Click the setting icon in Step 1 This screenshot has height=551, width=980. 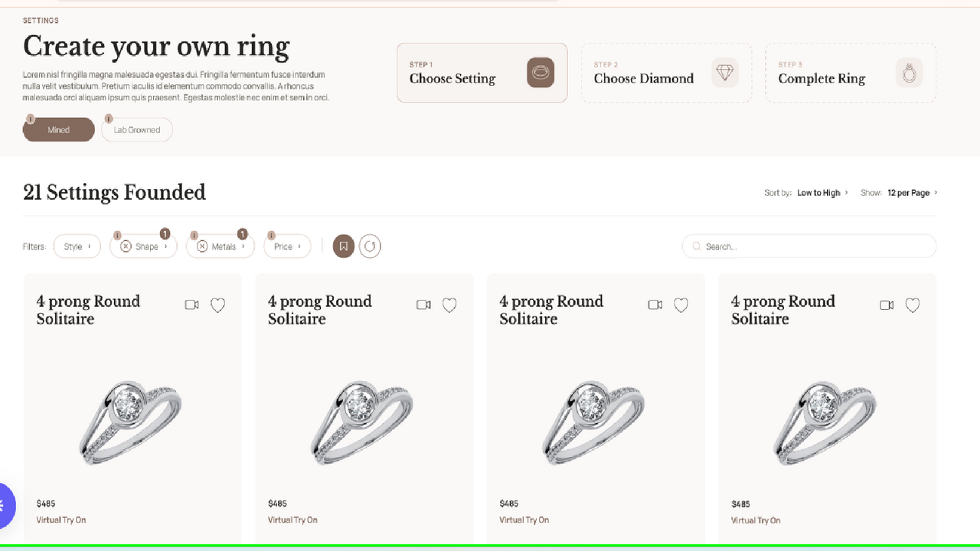click(x=541, y=73)
